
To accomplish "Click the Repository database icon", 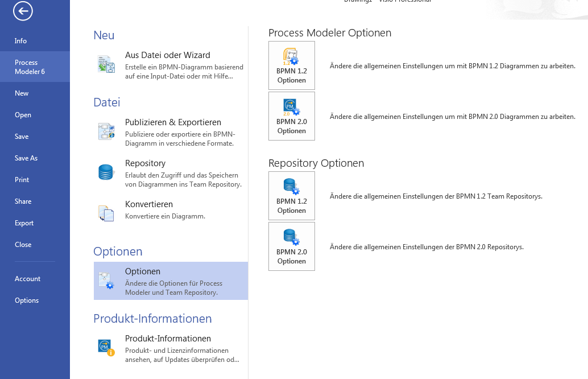I will pyautogui.click(x=106, y=172).
